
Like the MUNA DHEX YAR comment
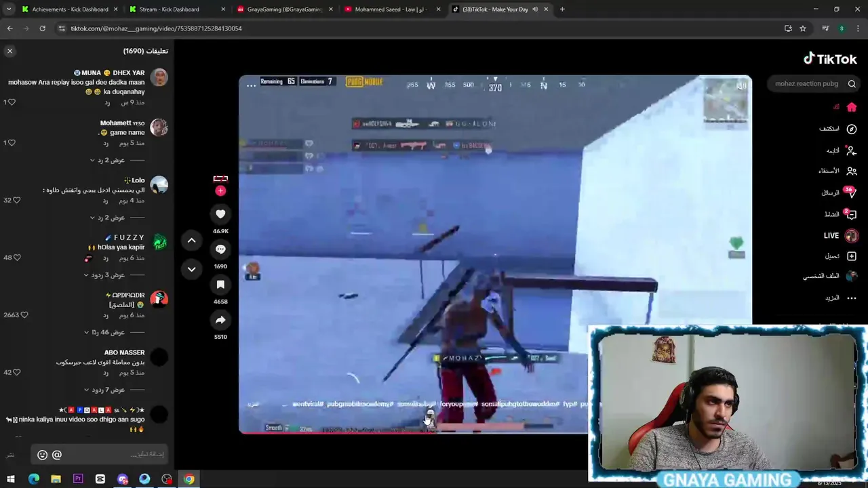[x=12, y=102]
